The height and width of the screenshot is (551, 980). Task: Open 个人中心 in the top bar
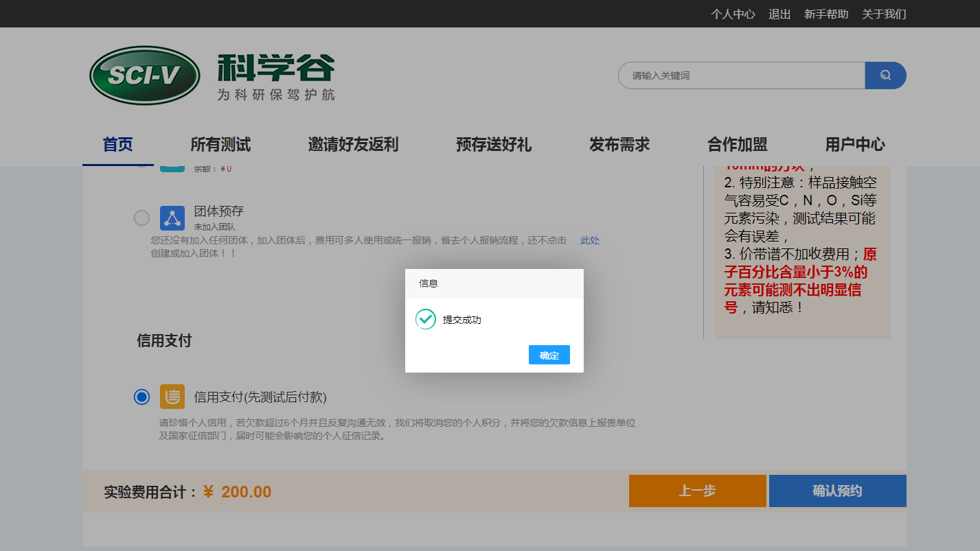(733, 14)
